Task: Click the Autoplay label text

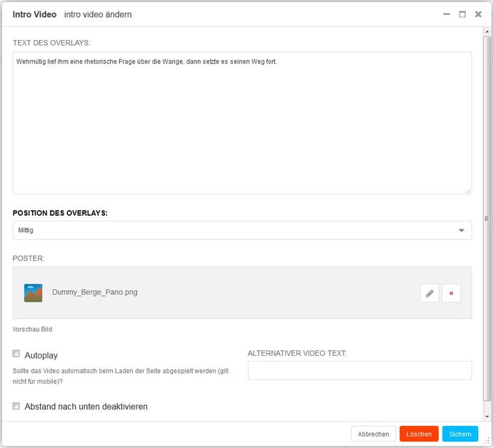Action: coord(41,355)
